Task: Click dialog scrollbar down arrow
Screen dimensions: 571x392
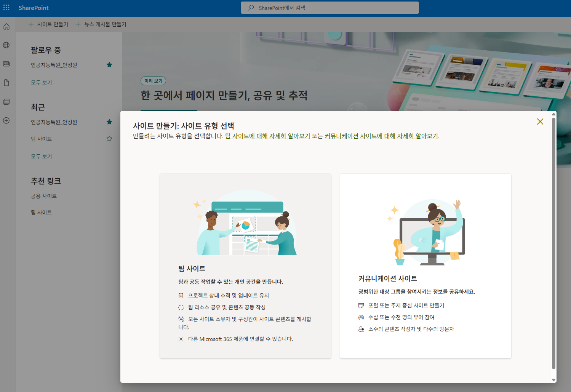Action: (554, 380)
